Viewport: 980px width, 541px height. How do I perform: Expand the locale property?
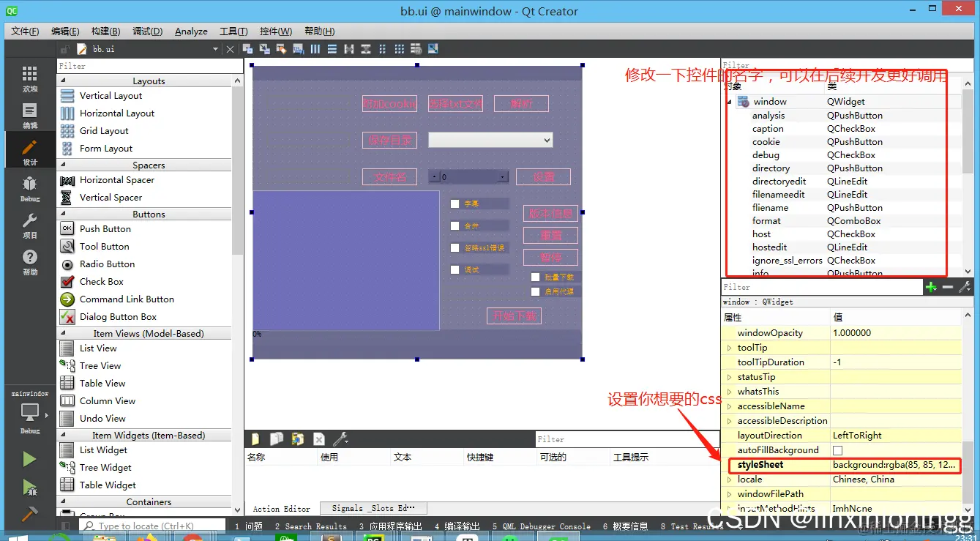click(729, 480)
